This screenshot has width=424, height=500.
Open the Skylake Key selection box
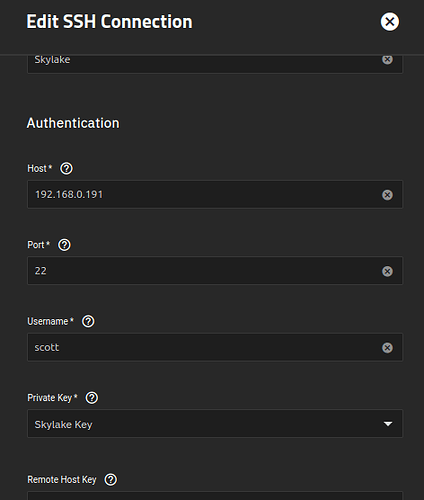(x=215, y=424)
